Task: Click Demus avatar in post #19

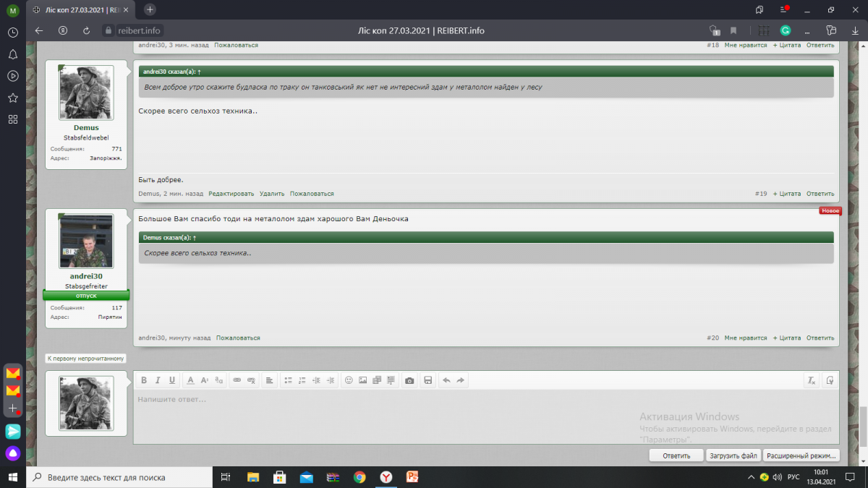Action: [86, 93]
